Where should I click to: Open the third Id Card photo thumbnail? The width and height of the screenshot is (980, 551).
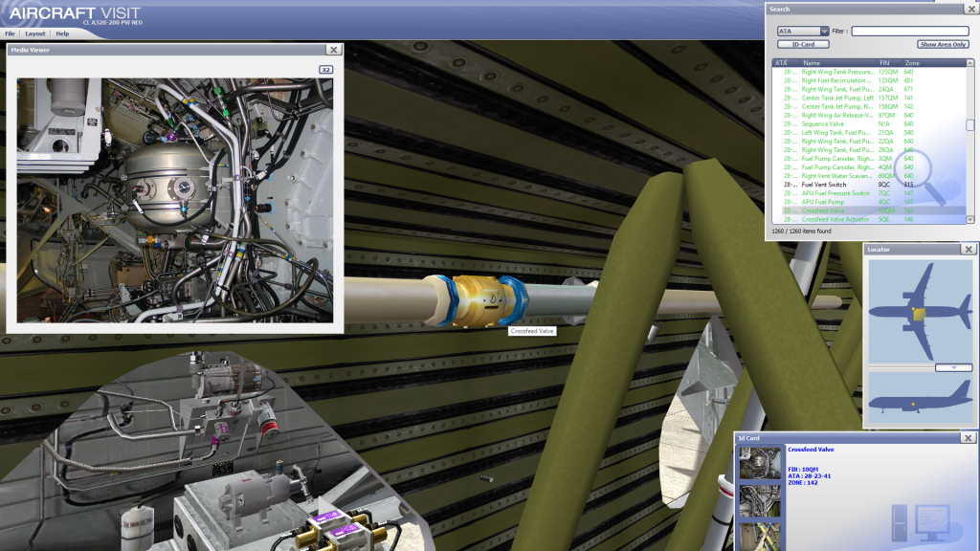point(759,536)
